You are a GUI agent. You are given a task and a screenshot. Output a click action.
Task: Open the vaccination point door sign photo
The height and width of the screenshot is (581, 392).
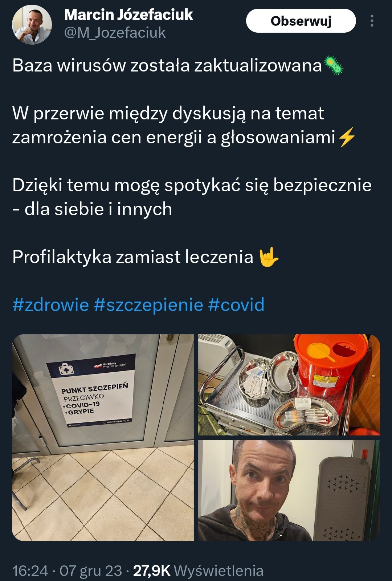(103, 438)
